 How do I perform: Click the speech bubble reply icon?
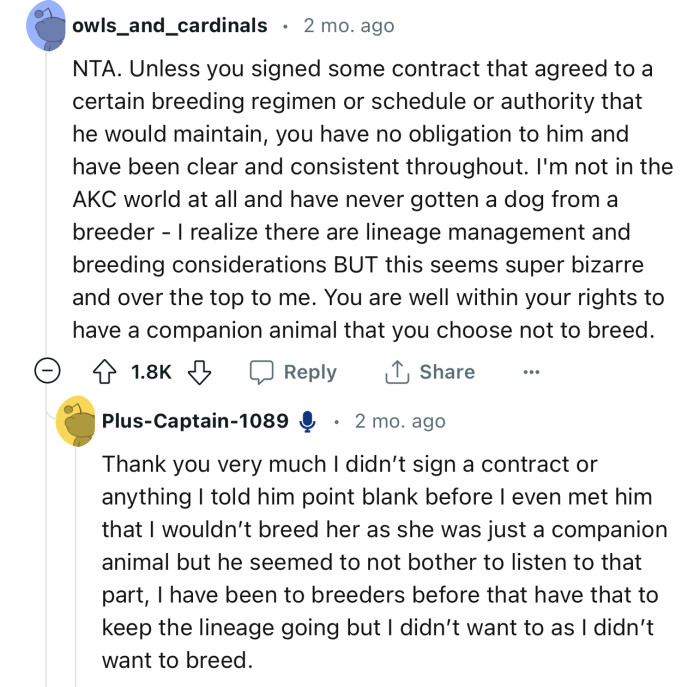[262, 372]
